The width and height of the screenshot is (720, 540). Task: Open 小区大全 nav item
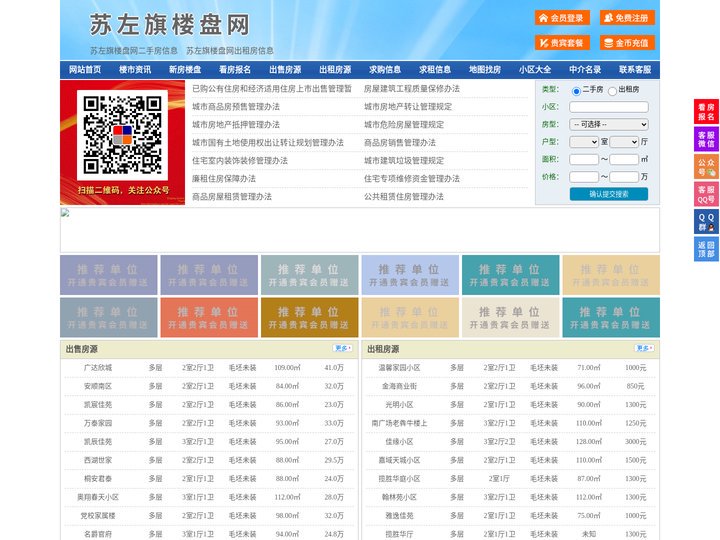point(535,70)
